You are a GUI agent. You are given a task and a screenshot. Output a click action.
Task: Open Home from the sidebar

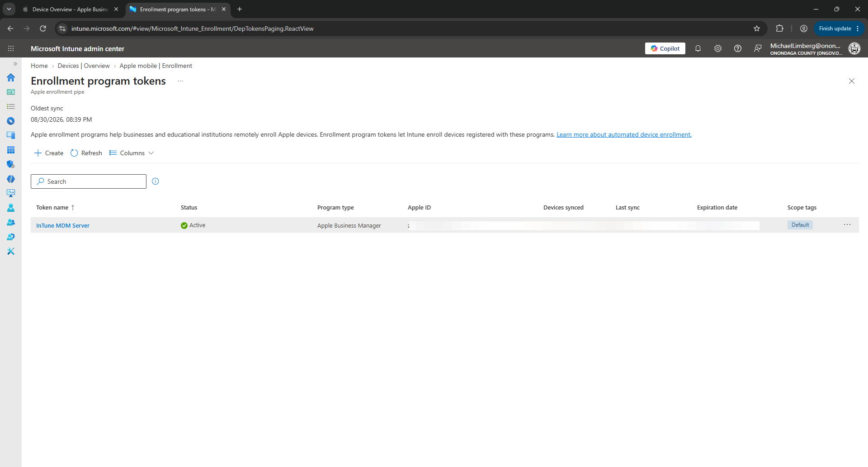11,77
